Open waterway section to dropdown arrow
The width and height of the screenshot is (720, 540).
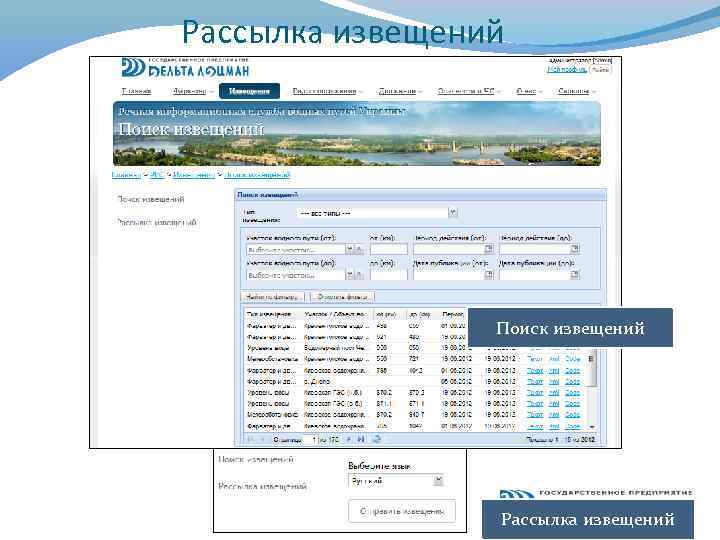click(x=350, y=275)
